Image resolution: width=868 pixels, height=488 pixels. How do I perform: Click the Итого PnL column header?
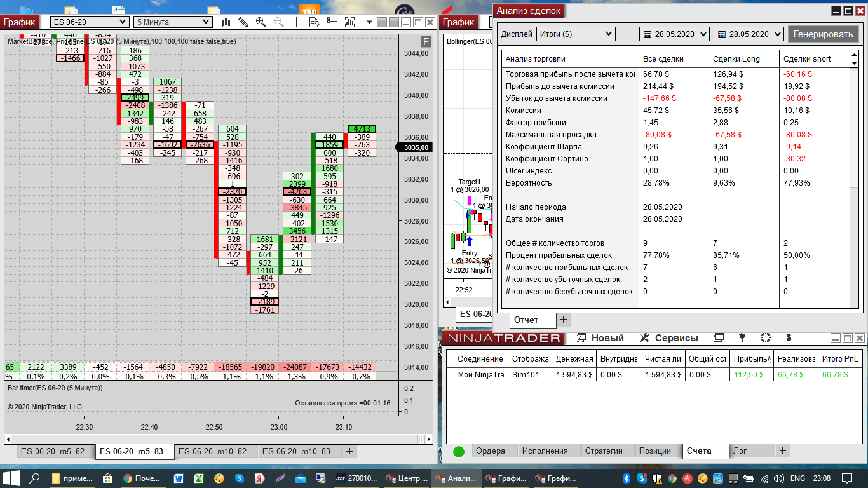coord(840,359)
